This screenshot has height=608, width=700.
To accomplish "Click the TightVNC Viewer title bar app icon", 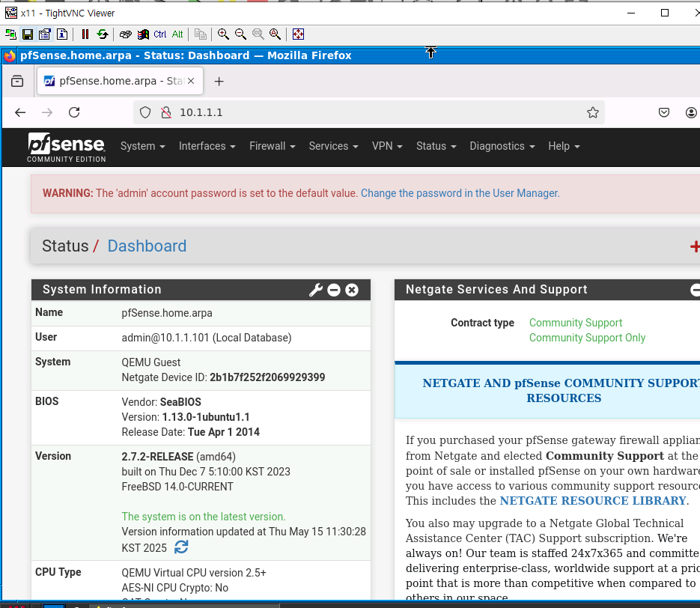I will (10, 13).
